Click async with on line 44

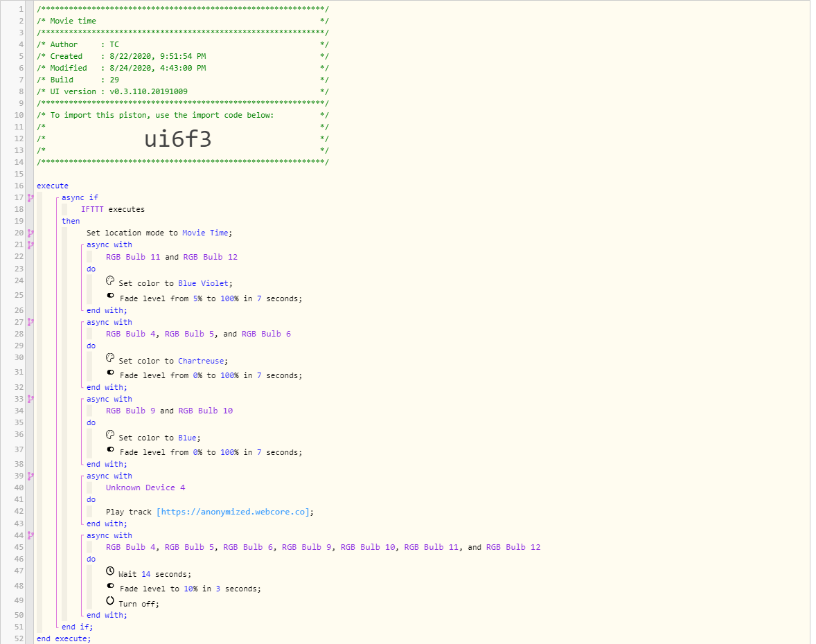click(x=109, y=535)
